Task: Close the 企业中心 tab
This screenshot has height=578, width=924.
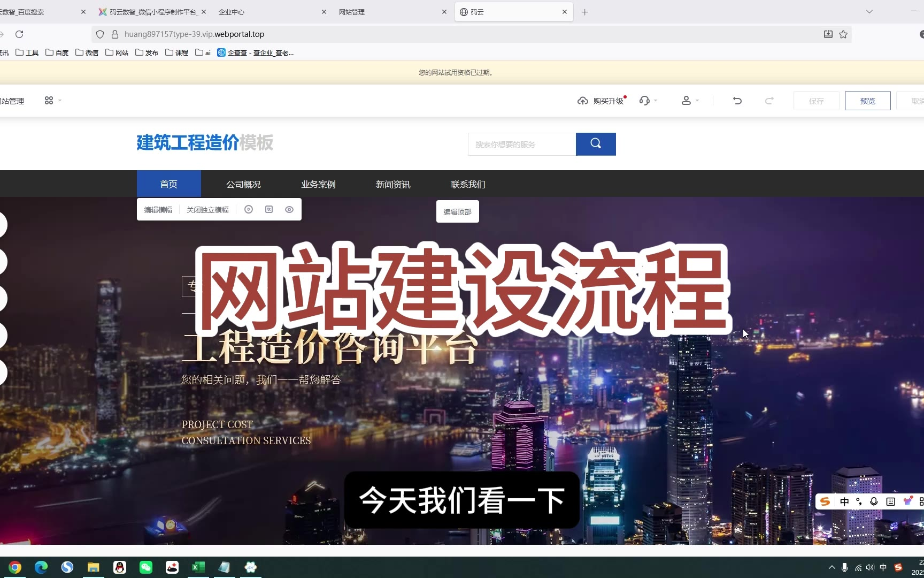Action: point(324,12)
